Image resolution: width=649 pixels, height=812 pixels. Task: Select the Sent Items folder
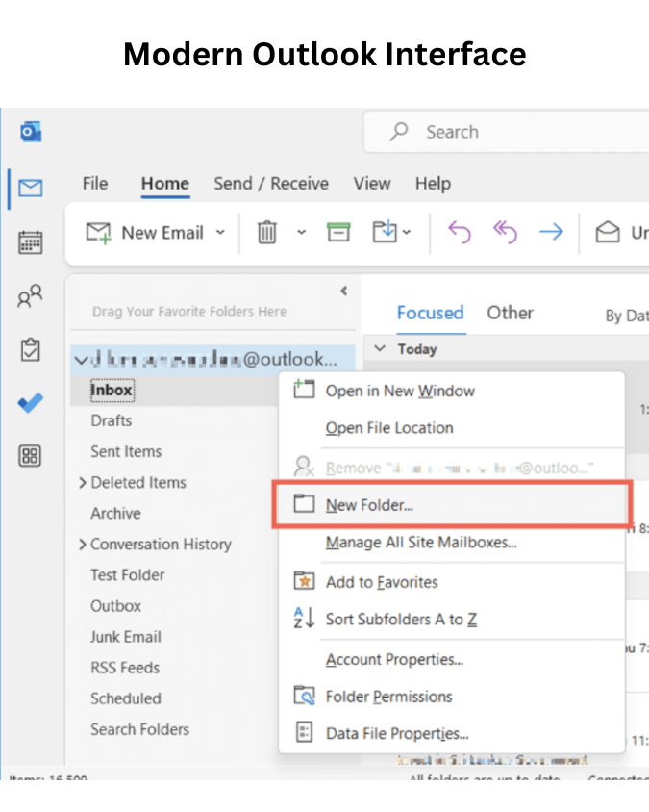click(126, 451)
